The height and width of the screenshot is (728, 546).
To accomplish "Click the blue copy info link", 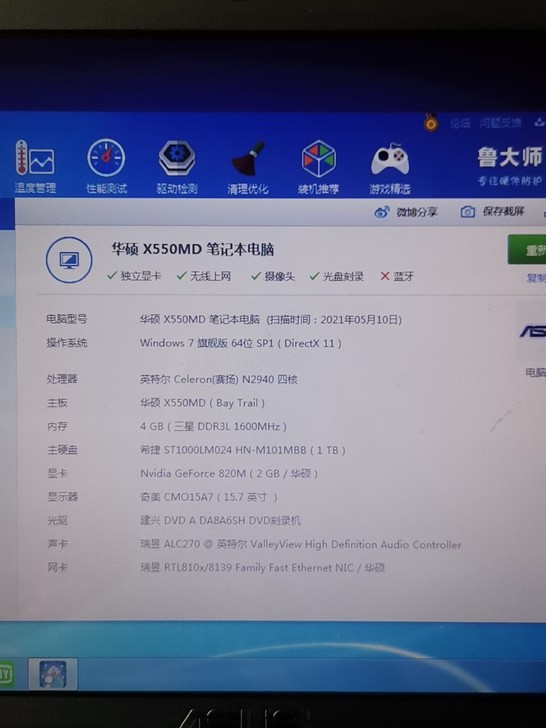I will pyautogui.click(x=536, y=278).
